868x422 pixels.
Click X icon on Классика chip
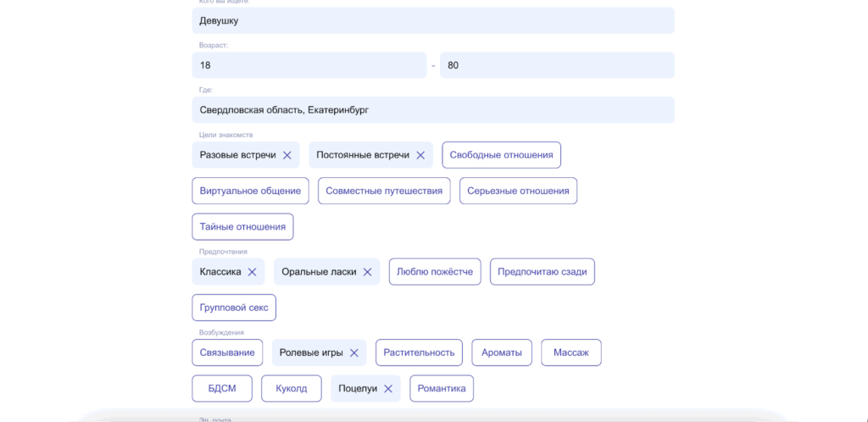coord(252,272)
